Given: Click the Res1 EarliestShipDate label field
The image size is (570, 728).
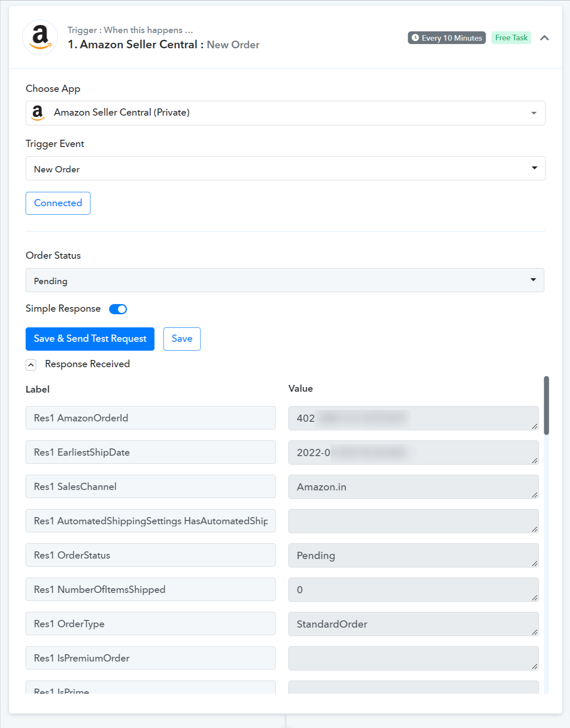Looking at the screenshot, I should point(150,452).
